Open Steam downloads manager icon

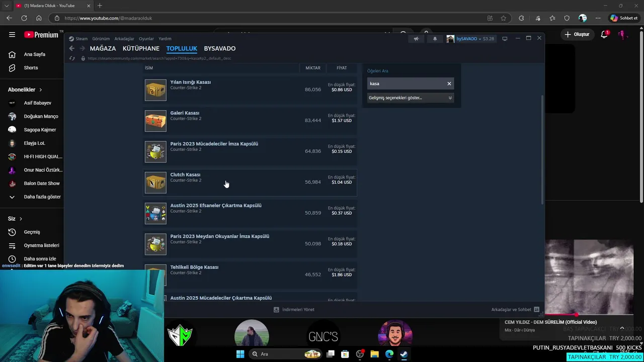[276, 310]
